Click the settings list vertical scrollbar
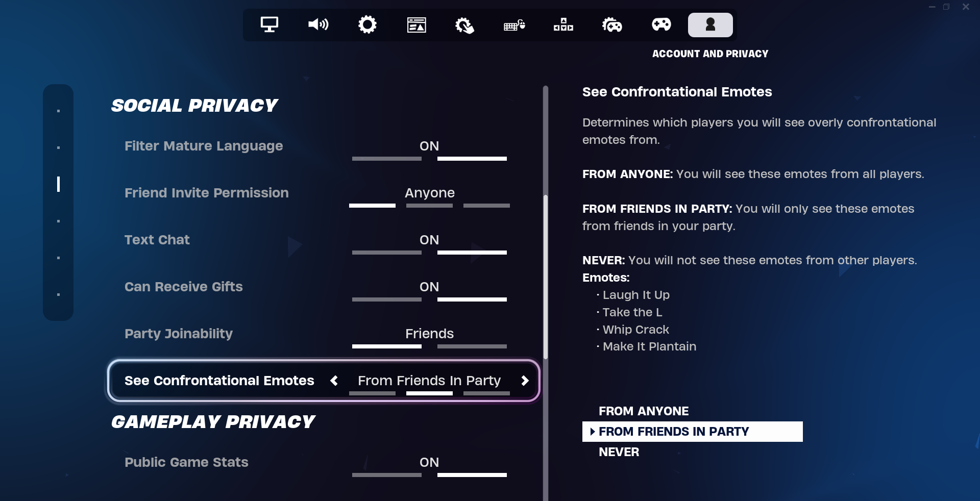The height and width of the screenshot is (501, 980). pos(545,275)
